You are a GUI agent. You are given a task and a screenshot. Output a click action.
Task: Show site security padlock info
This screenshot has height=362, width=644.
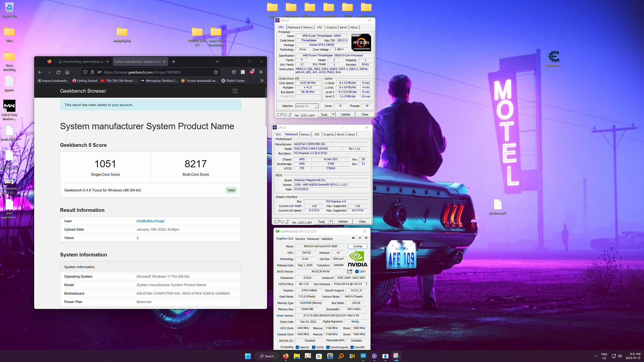tap(92, 72)
